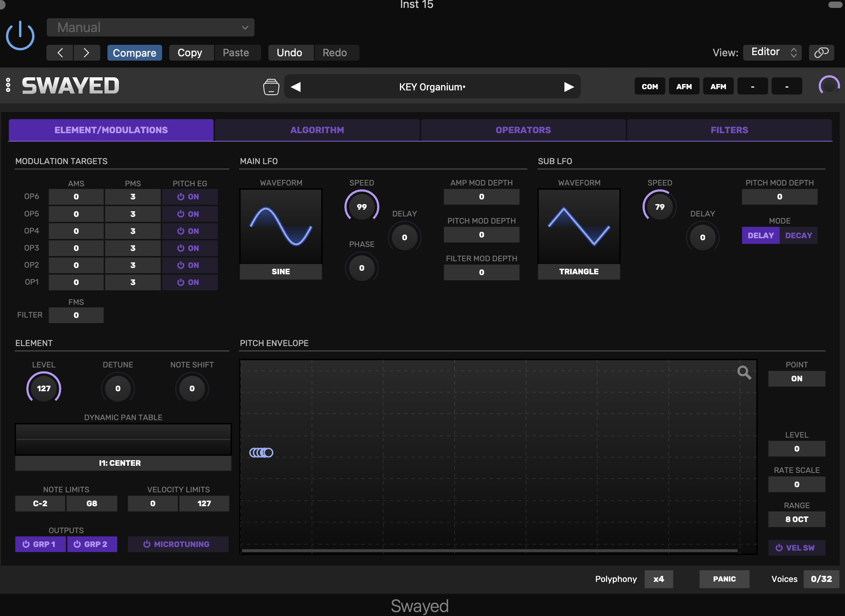Switch to the ALGORITHM tab
This screenshot has height=616, width=845.
point(317,130)
